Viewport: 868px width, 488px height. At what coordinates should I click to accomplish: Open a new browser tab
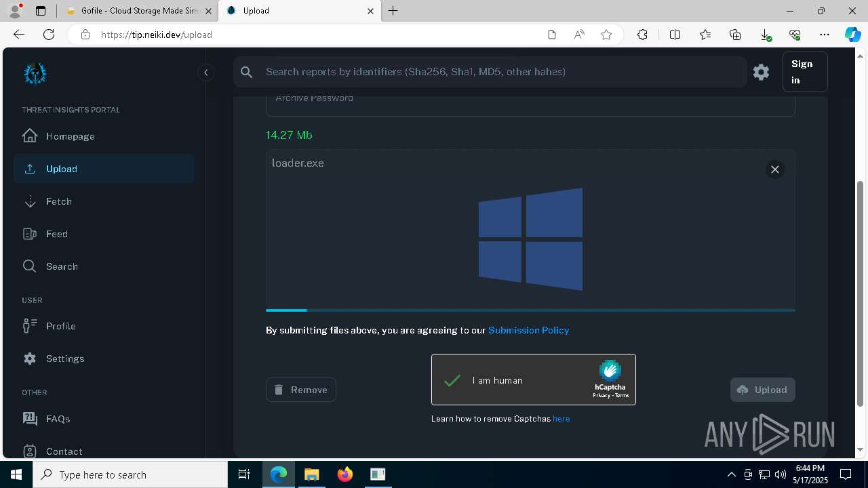[393, 11]
